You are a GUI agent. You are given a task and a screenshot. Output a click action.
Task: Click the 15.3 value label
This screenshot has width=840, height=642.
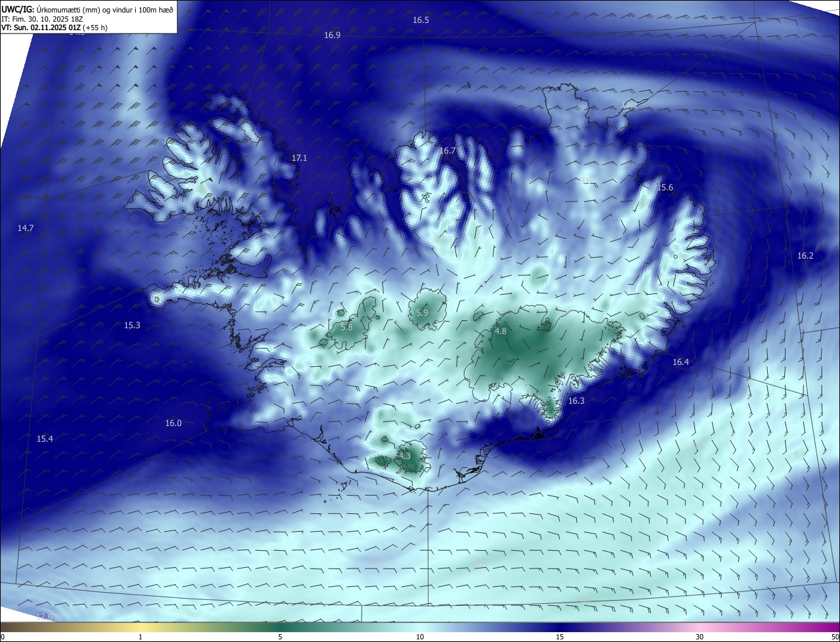pos(132,326)
